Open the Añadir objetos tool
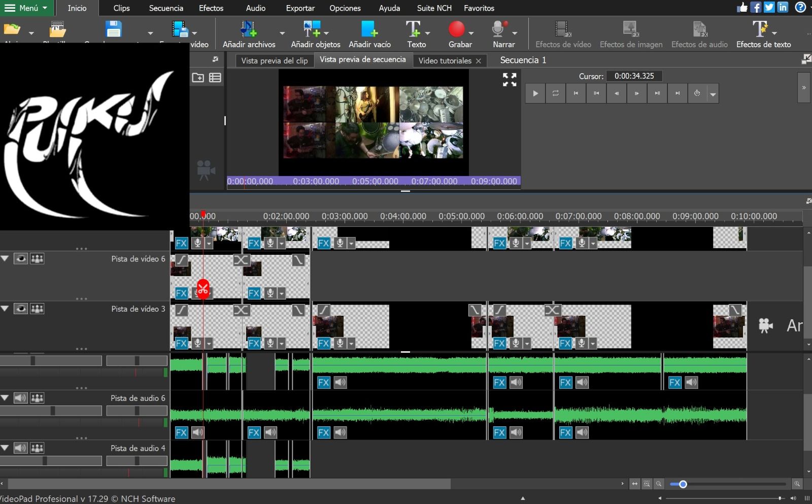812x504 pixels. [x=312, y=29]
